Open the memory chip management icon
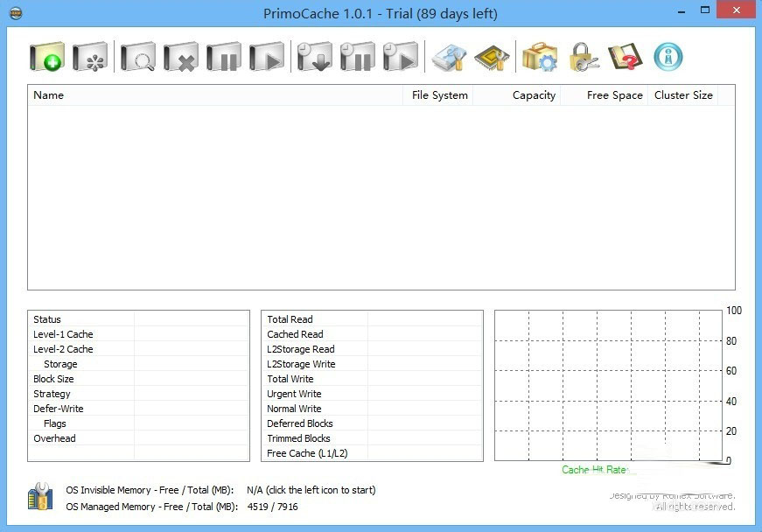This screenshot has width=762, height=532. click(x=492, y=58)
